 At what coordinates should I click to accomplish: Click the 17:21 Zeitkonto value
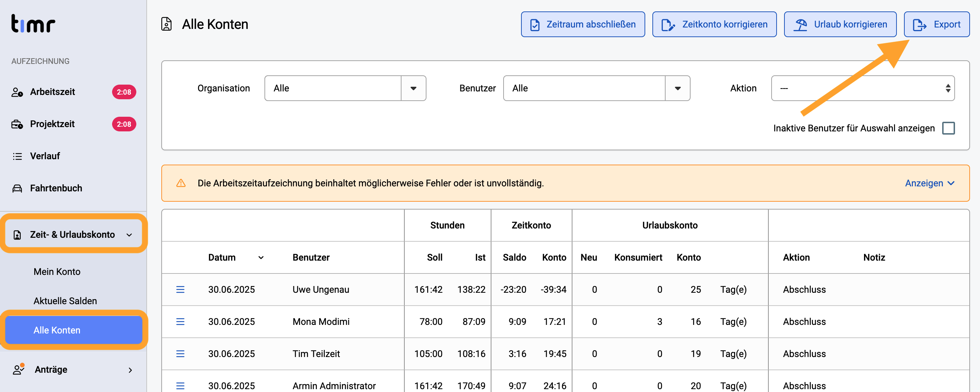coord(555,322)
